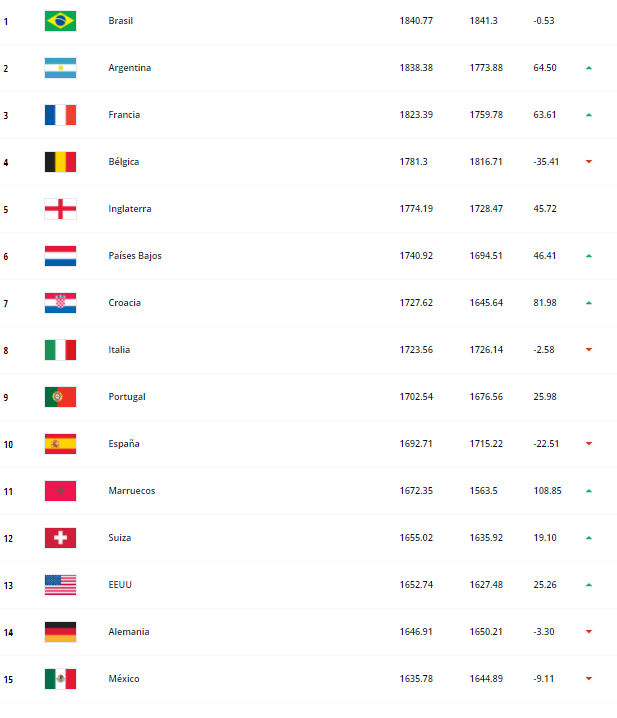
Task: Click the México flag icon
Action: click(60, 679)
